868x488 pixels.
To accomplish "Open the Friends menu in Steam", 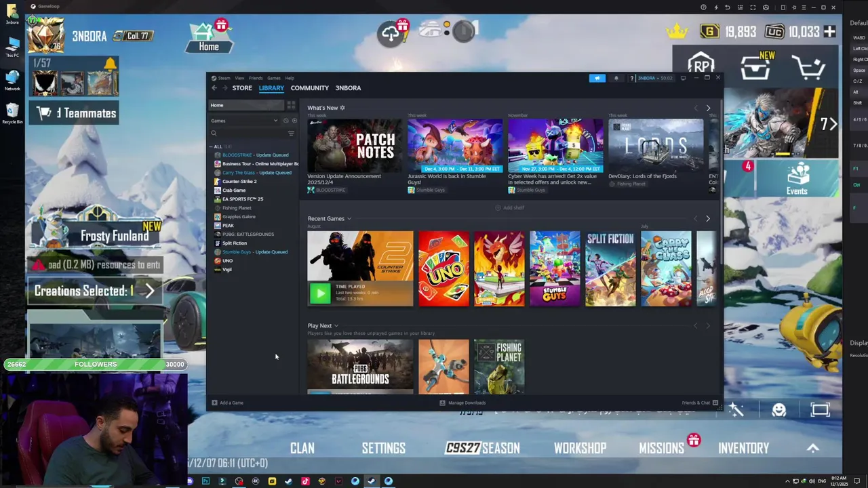I will pos(256,78).
